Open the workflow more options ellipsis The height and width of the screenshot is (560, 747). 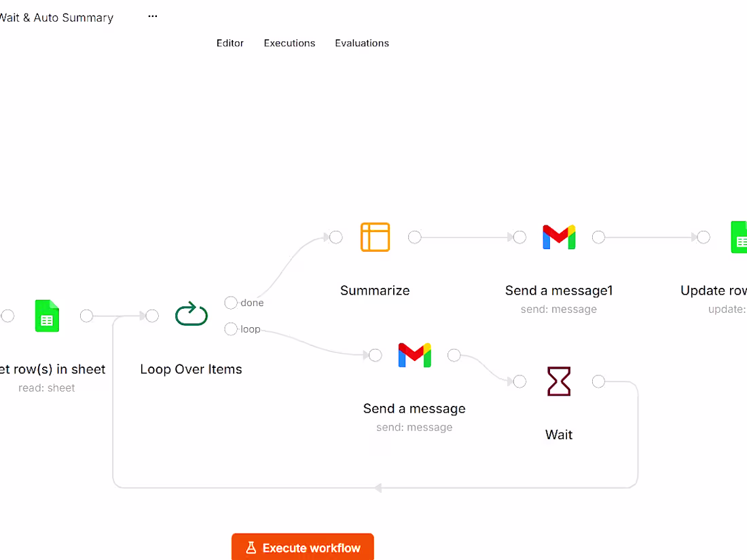[x=152, y=17]
